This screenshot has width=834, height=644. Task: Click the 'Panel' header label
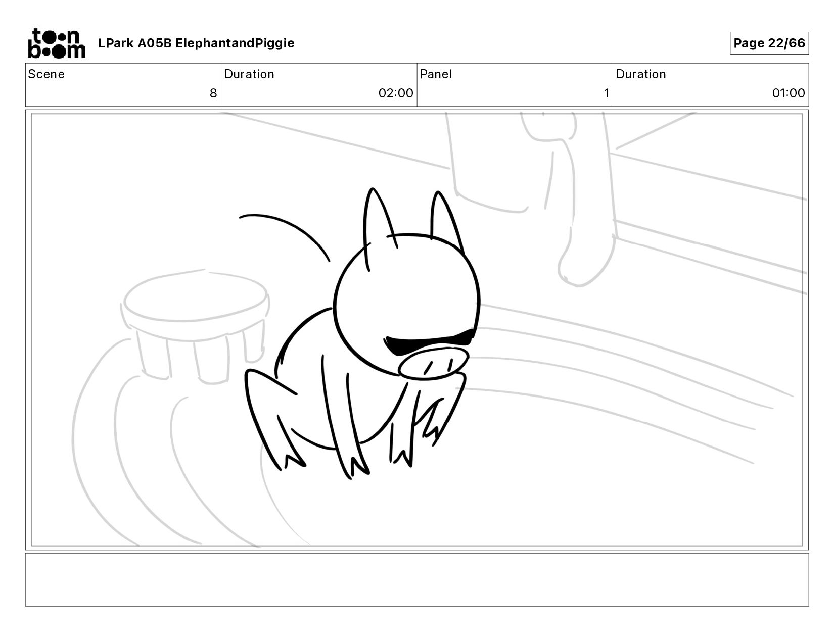pyautogui.click(x=436, y=74)
